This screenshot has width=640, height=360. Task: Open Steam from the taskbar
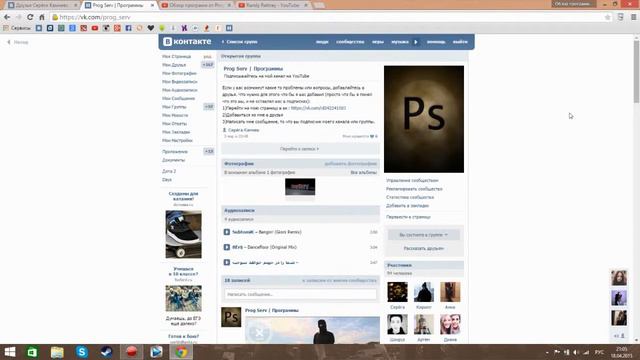pyautogui.click(x=107, y=352)
